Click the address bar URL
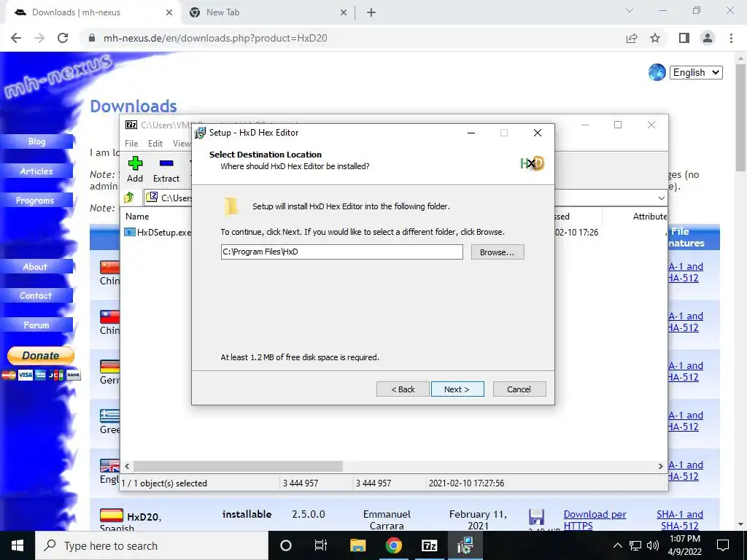747x560 pixels. (215, 38)
